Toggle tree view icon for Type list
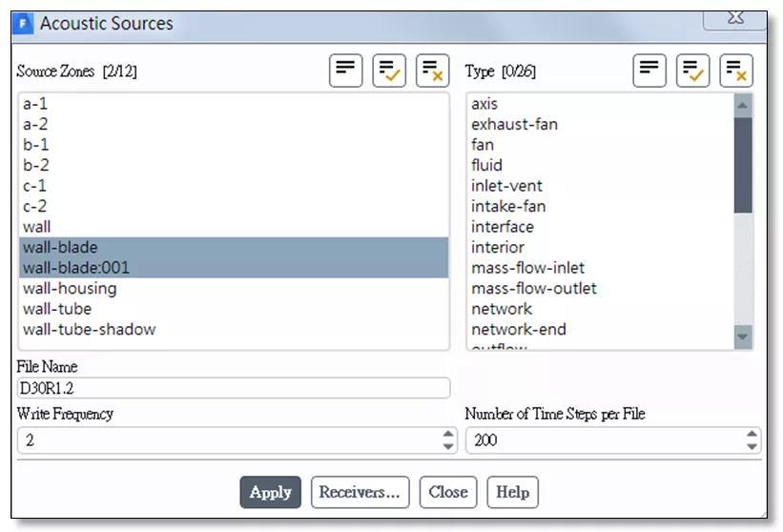 [649, 71]
